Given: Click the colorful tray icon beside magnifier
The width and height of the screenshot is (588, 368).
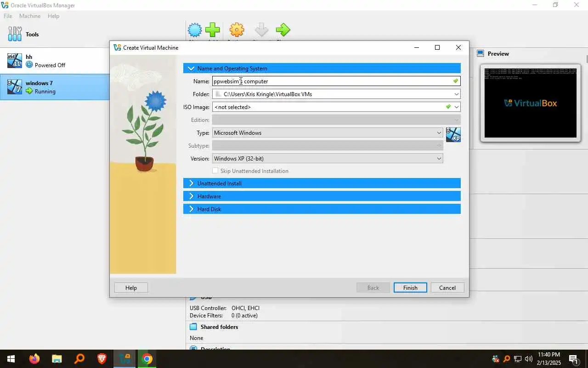Looking at the screenshot, I should (496, 359).
